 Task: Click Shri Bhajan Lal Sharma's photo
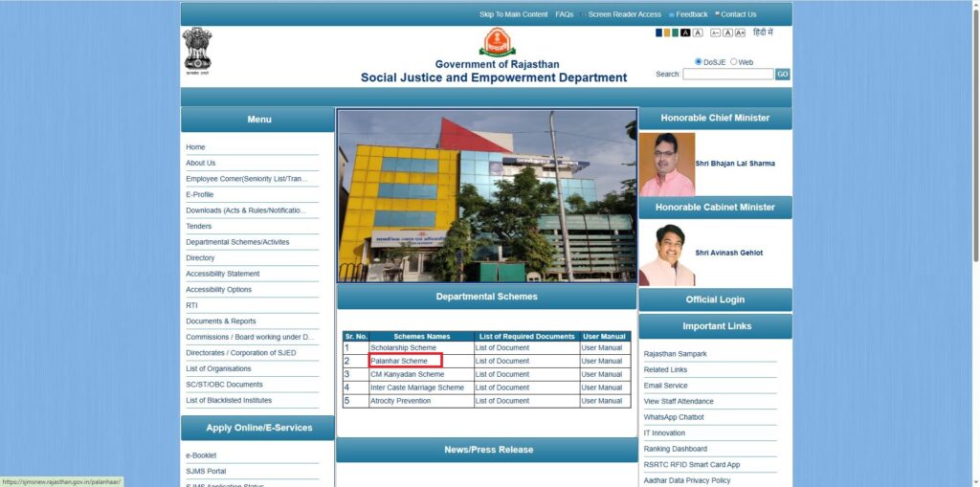[x=666, y=164]
